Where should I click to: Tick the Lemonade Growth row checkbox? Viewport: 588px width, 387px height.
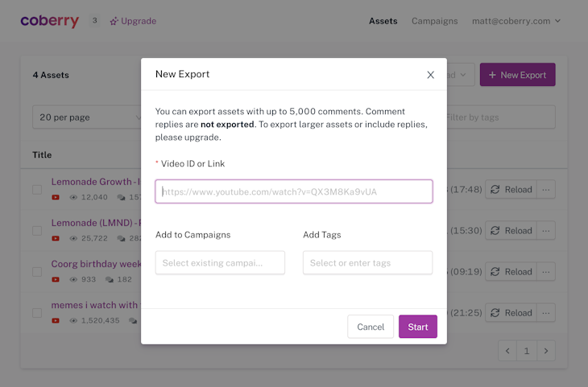coord(37,190)
